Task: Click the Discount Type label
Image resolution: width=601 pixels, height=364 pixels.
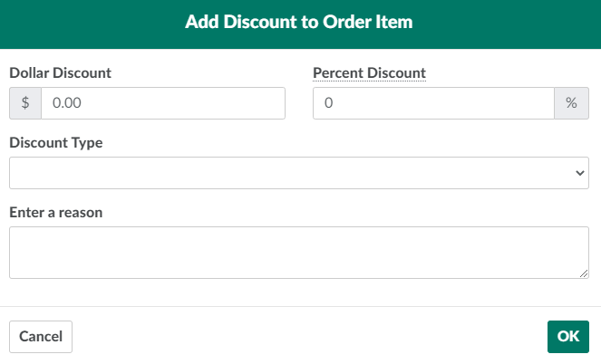Action: (55, 142)
